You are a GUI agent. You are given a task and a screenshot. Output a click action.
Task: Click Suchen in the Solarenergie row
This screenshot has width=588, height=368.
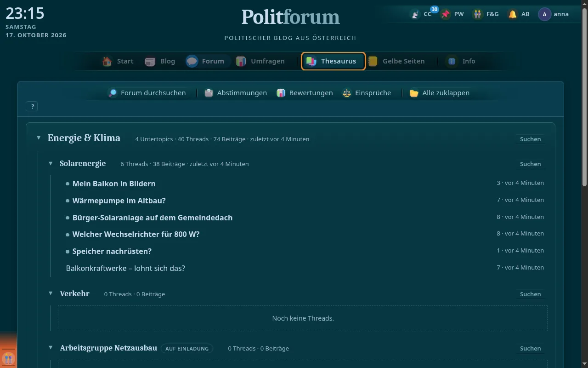click(530, 164)
